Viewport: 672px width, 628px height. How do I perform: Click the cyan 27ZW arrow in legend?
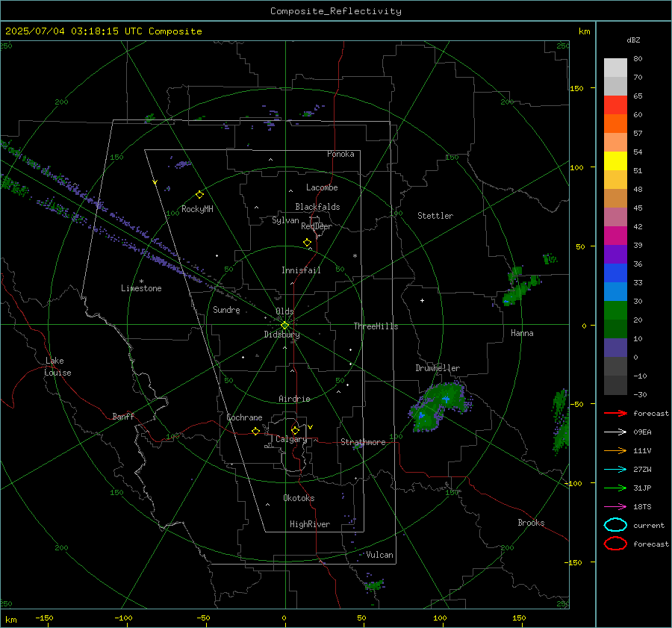click(x=615, y=470)
